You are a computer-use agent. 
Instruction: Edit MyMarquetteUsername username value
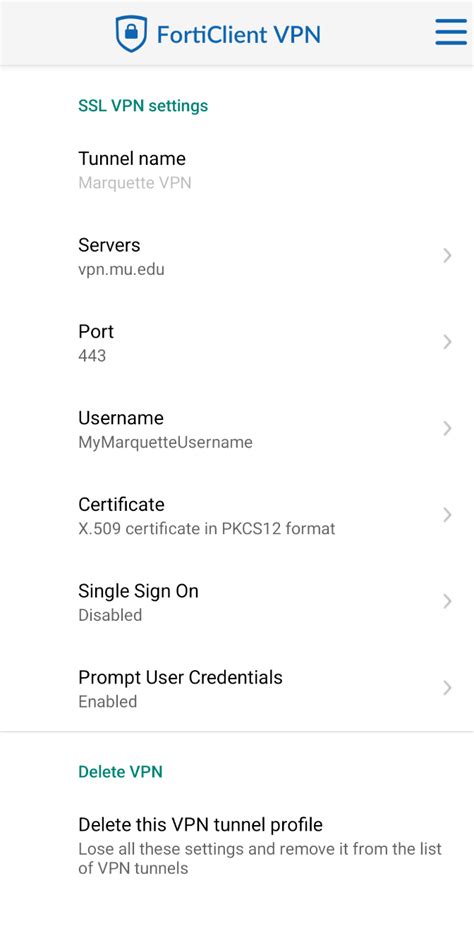pos(165,442)
